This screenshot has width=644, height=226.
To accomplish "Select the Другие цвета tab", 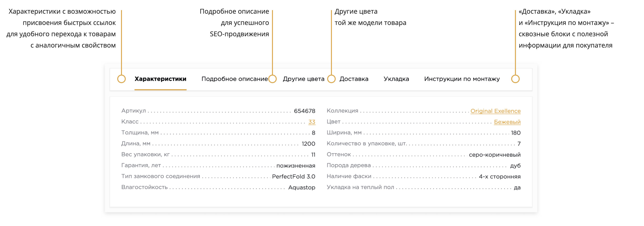I will click(303, 79).
